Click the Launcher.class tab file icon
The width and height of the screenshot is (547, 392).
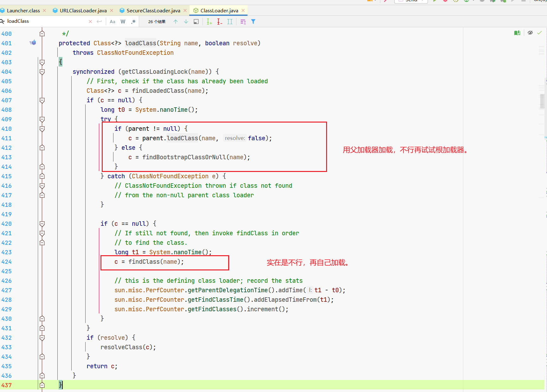pyautogui.click(x=2, y=10)
